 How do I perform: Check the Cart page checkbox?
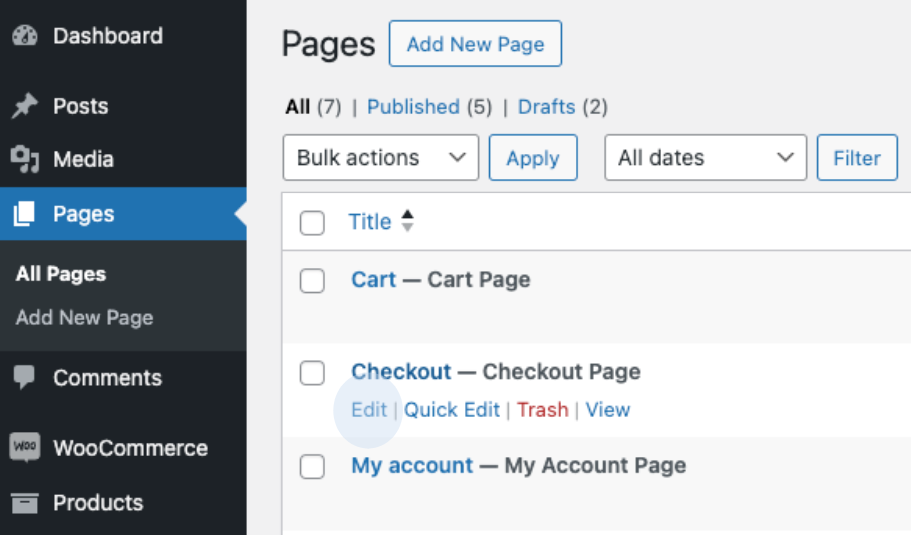[313, 281]
